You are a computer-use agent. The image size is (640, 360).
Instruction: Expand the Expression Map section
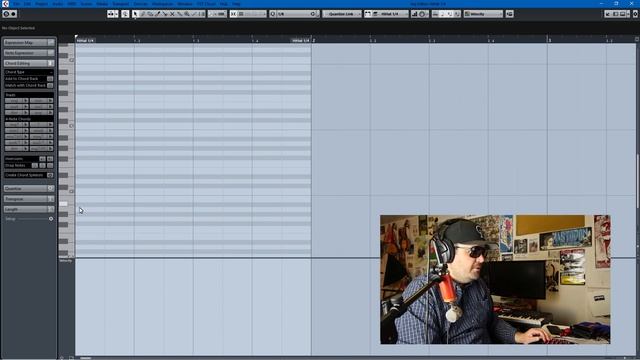point(29,42)
